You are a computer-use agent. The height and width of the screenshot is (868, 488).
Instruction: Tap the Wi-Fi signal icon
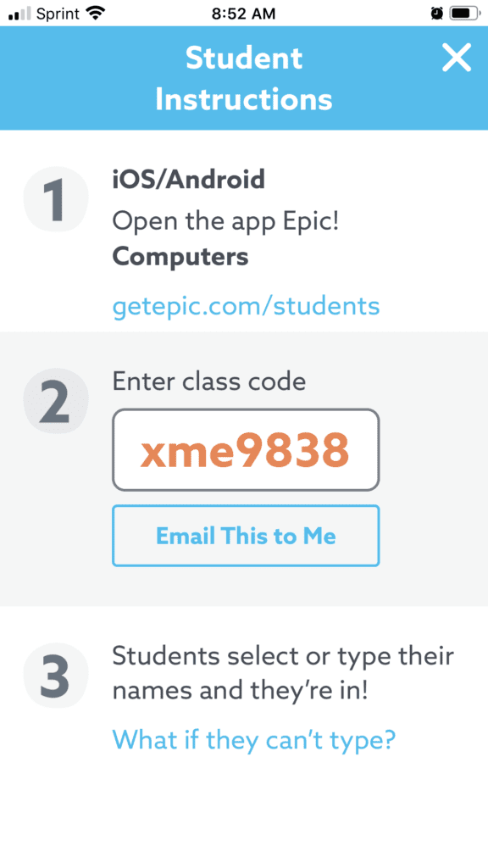click(97, 14)
